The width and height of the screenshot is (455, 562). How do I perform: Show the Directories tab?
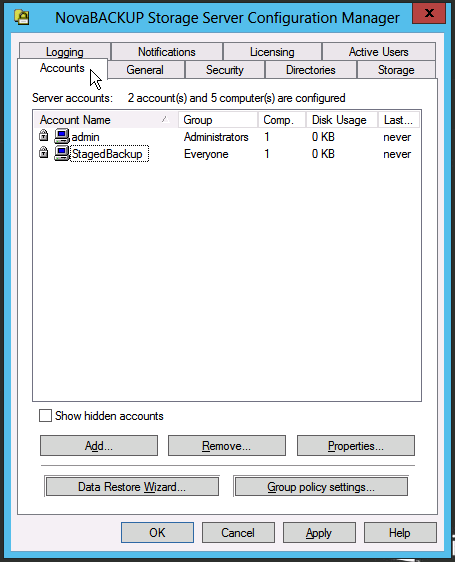(x=311, y=70)
